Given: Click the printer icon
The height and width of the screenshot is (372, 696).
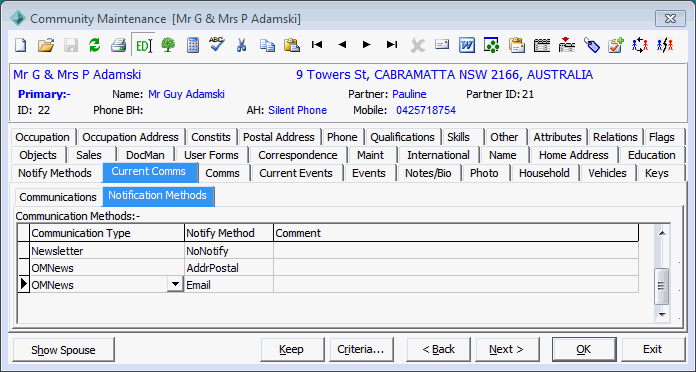Looking at the screenshot, I should (x=119, y=45).
